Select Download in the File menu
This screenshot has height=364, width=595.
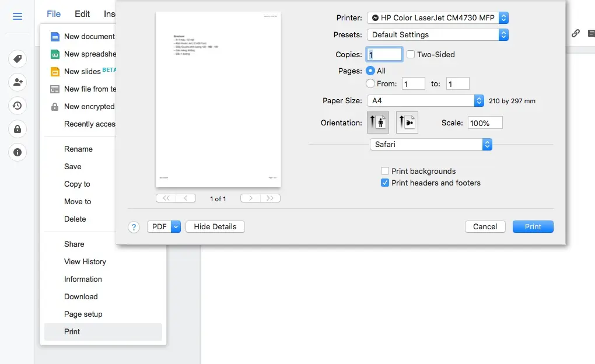pos(81,296)
